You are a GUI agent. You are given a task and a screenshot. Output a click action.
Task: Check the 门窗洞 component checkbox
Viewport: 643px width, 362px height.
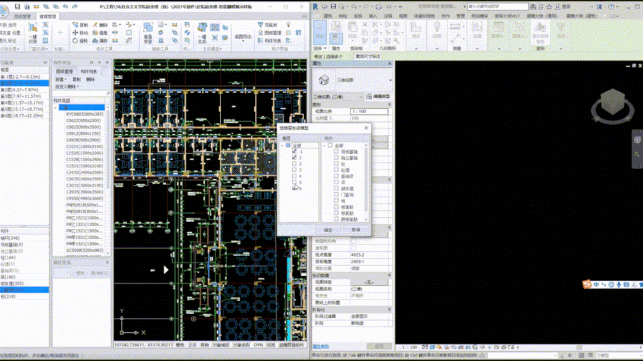(x=336, y=195)
